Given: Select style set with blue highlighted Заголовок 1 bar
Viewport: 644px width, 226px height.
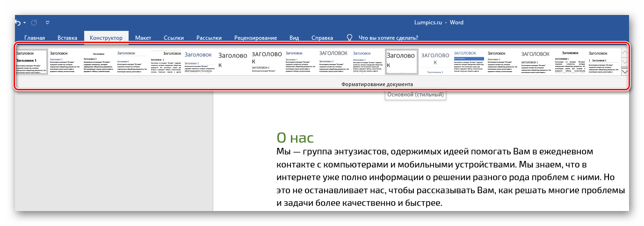Looking at the screenshot, I should (x=469, y=62).
